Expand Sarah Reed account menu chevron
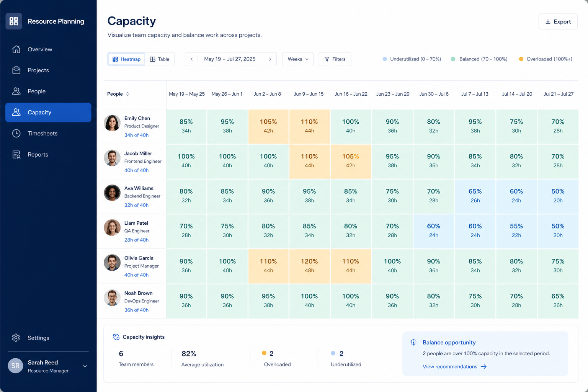This screenshot has width=588, height=392. (85, 366)
